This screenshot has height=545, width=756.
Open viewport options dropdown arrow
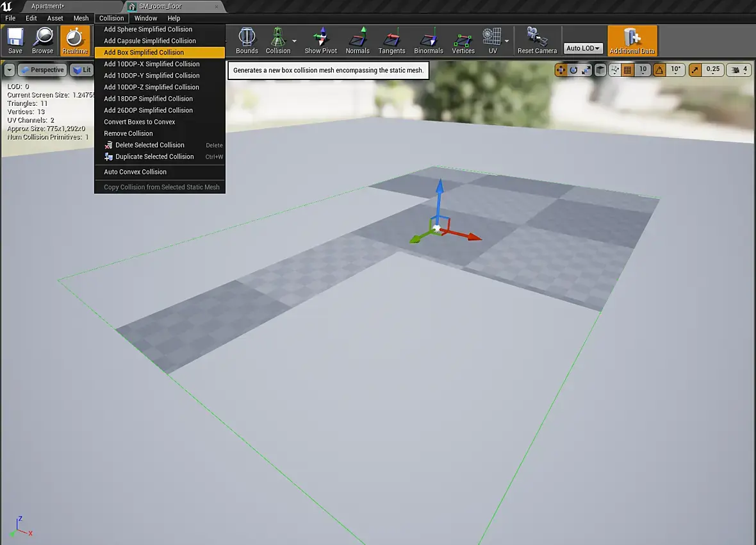tap(9, 70)
